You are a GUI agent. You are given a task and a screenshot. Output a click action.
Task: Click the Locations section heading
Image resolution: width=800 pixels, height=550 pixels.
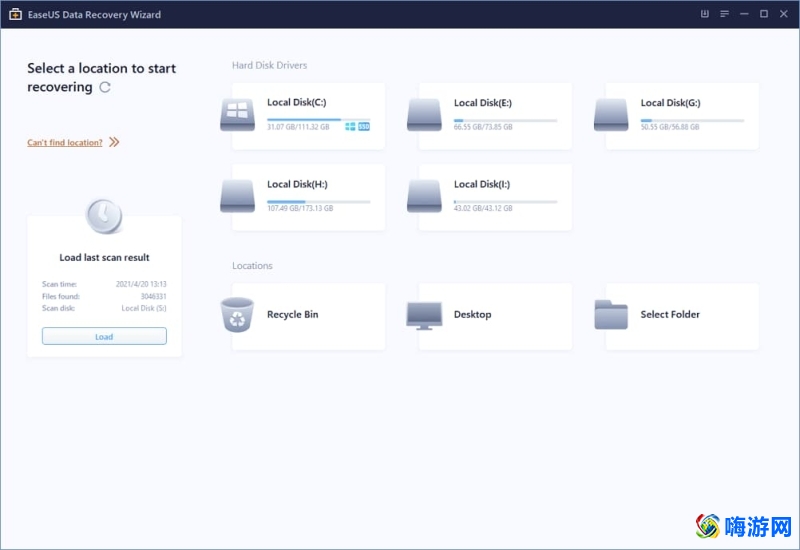click(x=252, y=266)
